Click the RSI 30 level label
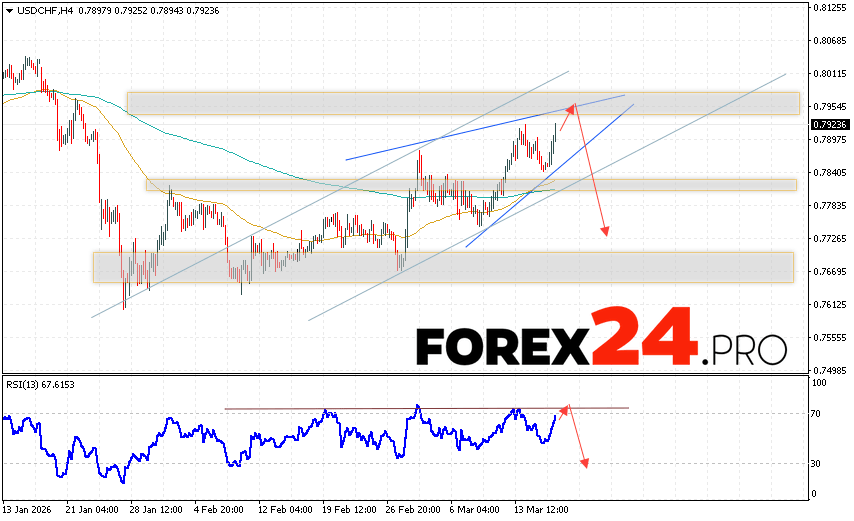 [x=816, y=463]
